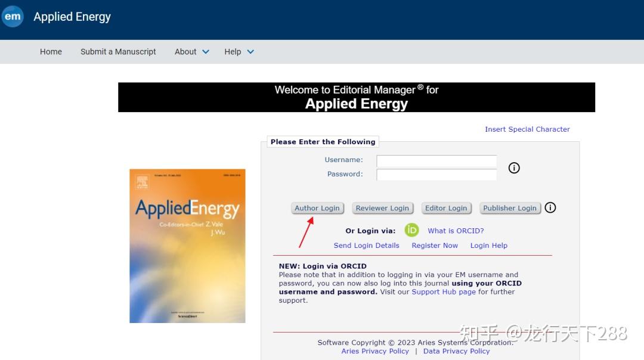Click the Send Login Details link
Viewport: 644px width, 360px height.
pyautogui.click(x=366, y=245)
